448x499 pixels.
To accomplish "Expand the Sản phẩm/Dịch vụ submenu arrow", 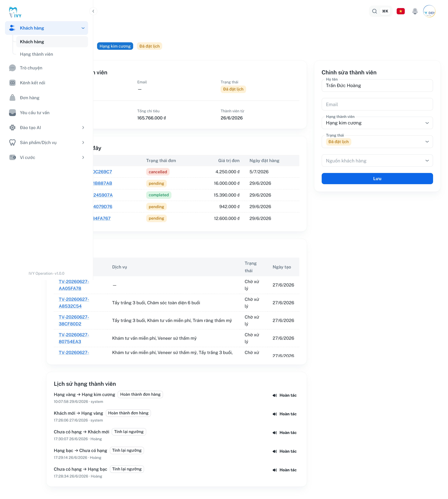I will pos(83,142).
